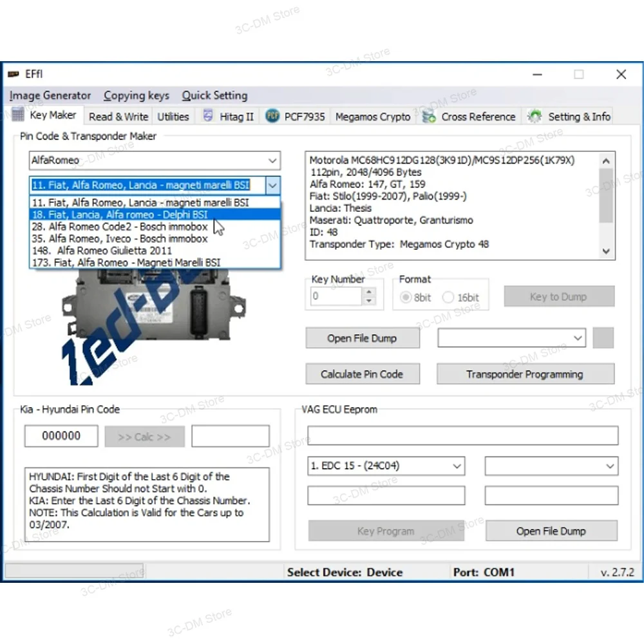Click the Kia-Hyundai result output field
The image size is (644, 644).
pos(231,436)
